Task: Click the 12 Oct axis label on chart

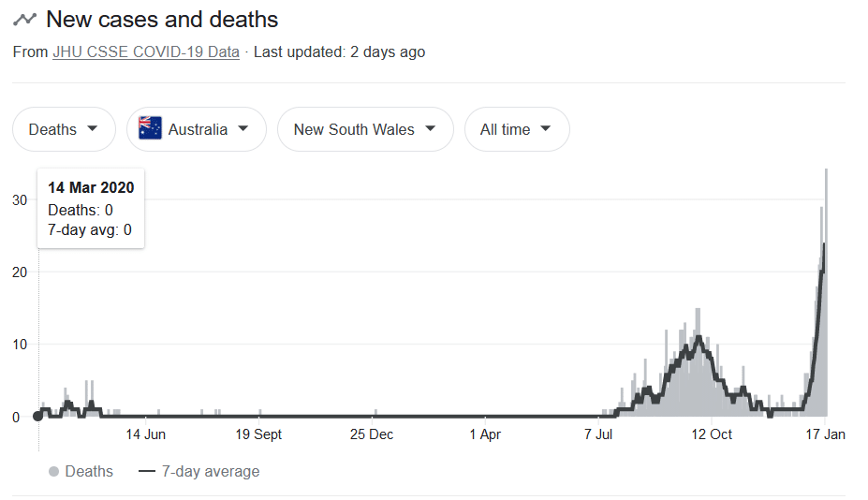Action: [x=712, y=434]
